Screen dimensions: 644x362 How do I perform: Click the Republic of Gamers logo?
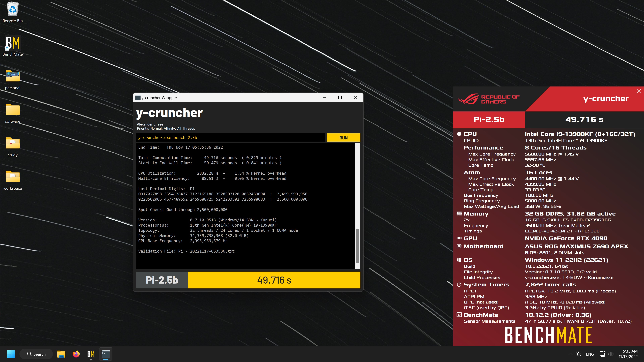coord(489,99)
